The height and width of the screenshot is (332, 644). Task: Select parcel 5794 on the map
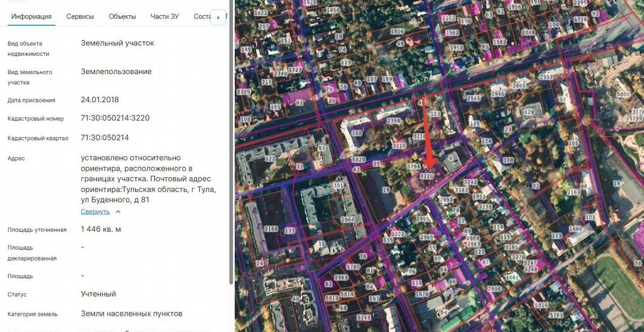coord(413,166)
